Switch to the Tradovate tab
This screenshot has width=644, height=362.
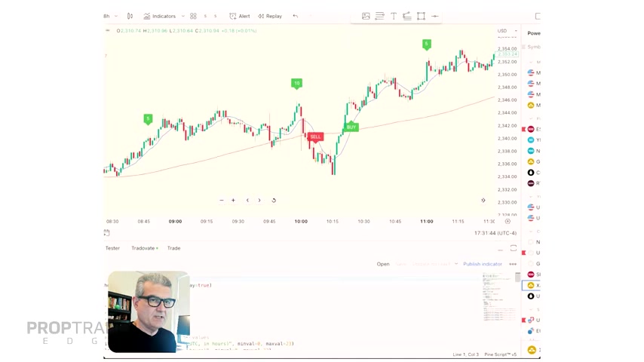pyautogui.click(x=145, y=248)
